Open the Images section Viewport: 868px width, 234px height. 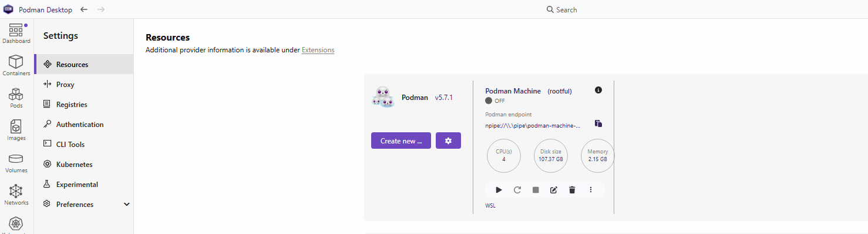[x=16, y=131]
